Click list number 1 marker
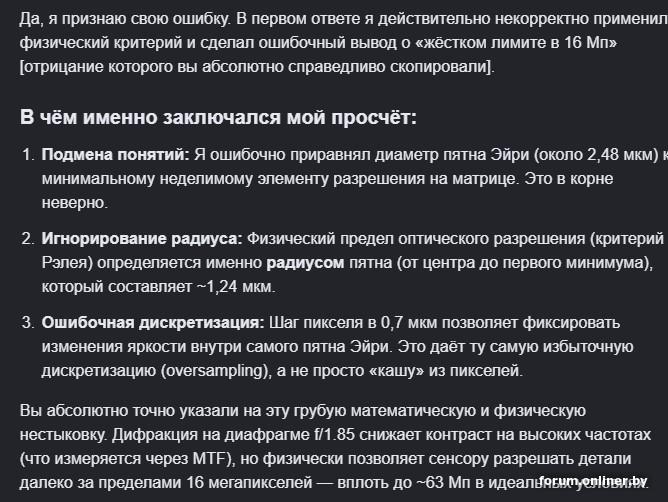Viewport: 668px width, 502px height. click(28, 155)
